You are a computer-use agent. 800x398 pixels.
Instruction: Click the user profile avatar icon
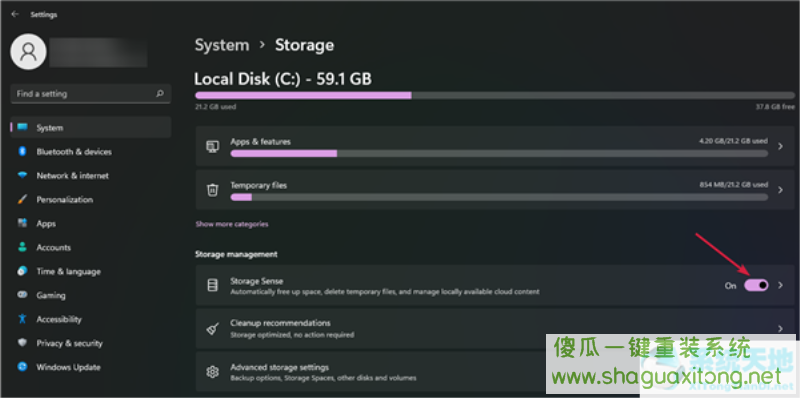pyautogui.click(x=29, y=52)
